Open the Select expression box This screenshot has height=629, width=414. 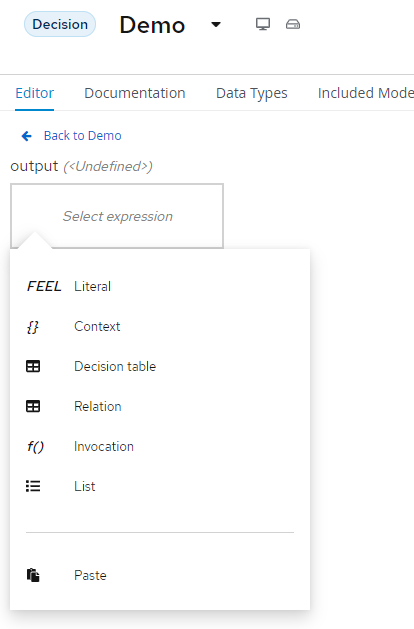[117, 216]
